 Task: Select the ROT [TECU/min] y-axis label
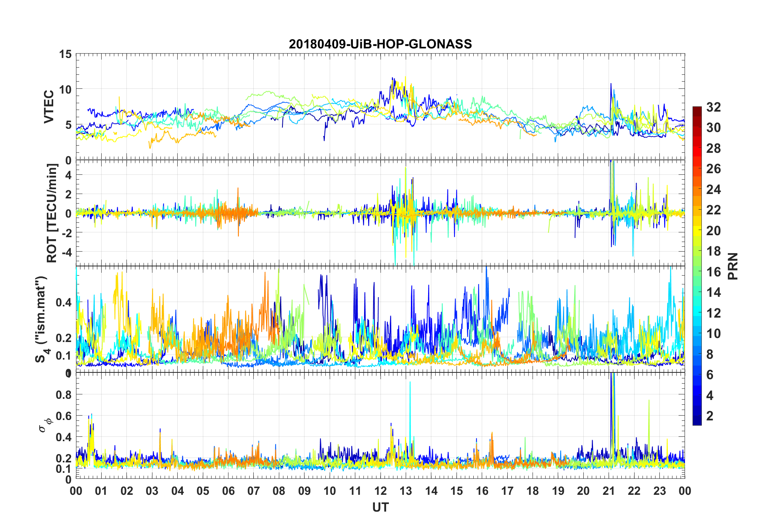(52, 213)
